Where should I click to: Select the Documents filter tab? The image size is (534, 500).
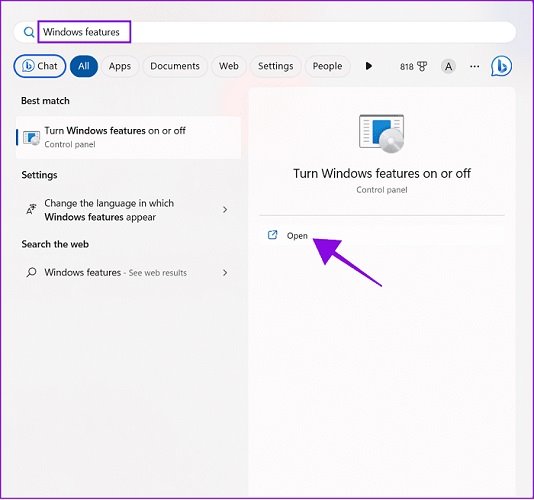click(175, 66)
